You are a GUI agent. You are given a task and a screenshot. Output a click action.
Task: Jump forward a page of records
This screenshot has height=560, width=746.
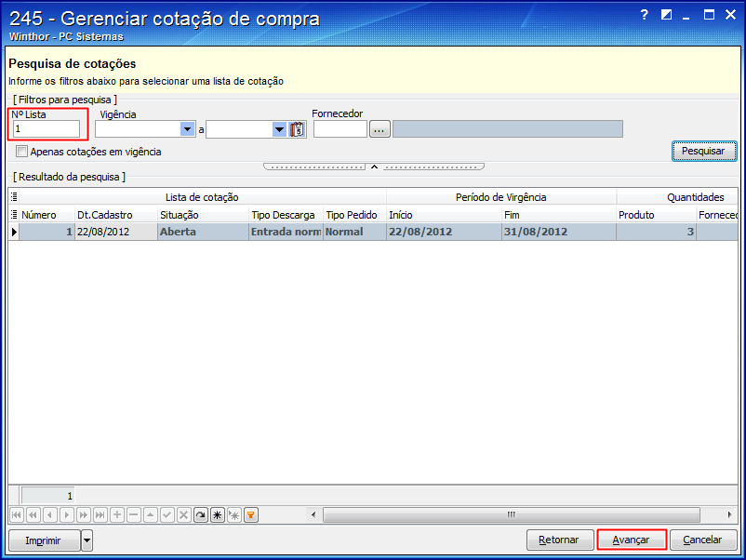point(84,514)
